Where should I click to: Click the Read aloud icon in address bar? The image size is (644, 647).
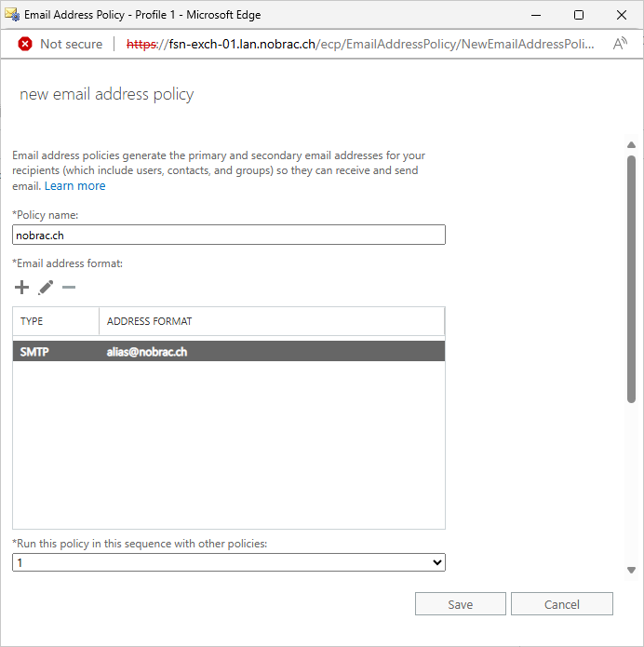coord(620,44)
